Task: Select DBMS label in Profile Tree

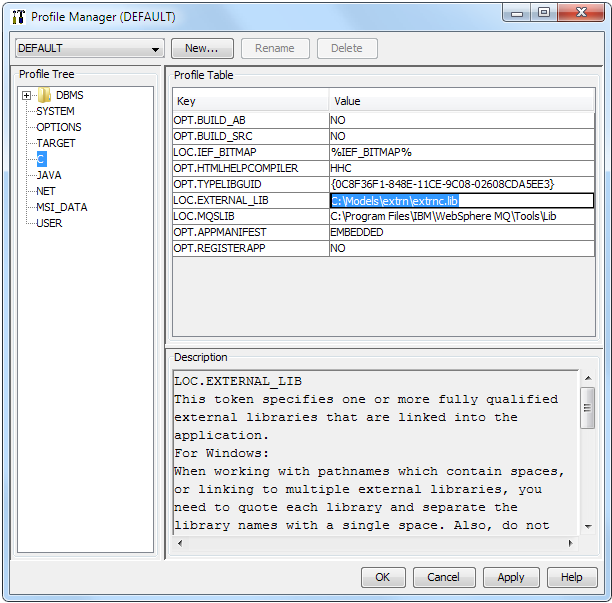Action: click(x=69, y=95)
